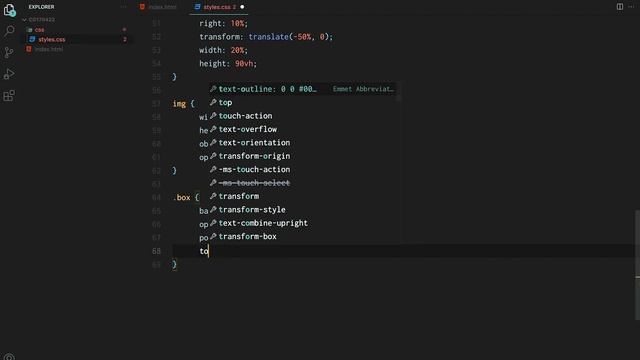Click the '.box' selector
This screenshot has height=360, width=640.
pos(182,198)
